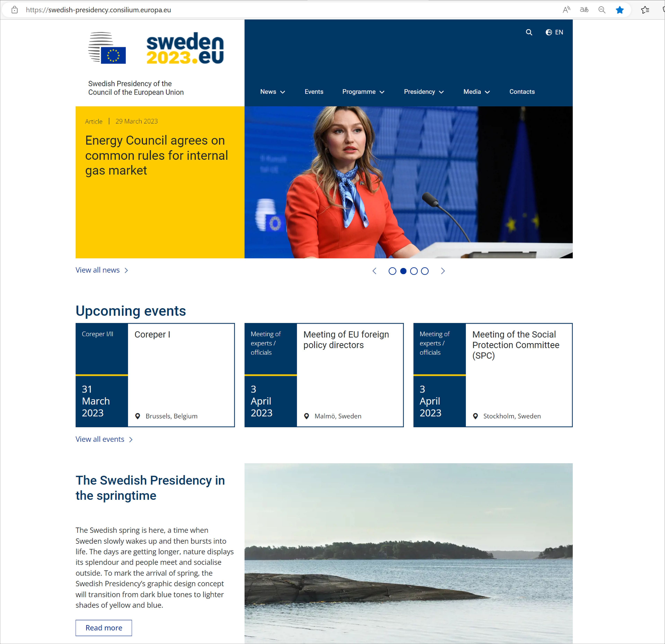Click the browser read aloud icon

point(566,10)
